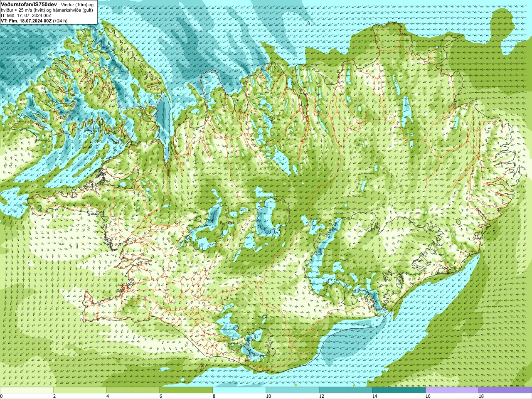532x399 pixels.
Task: Click the pale yellow 0–2 m/s legend swatch
Action: (27, 390)
